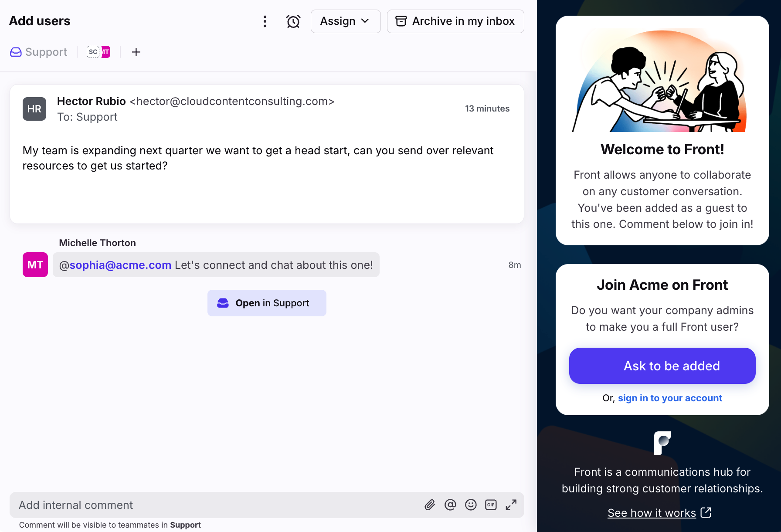This screenshot has width=781, height=532.
Task: Click the Add users conversation title
Action: 40,21
